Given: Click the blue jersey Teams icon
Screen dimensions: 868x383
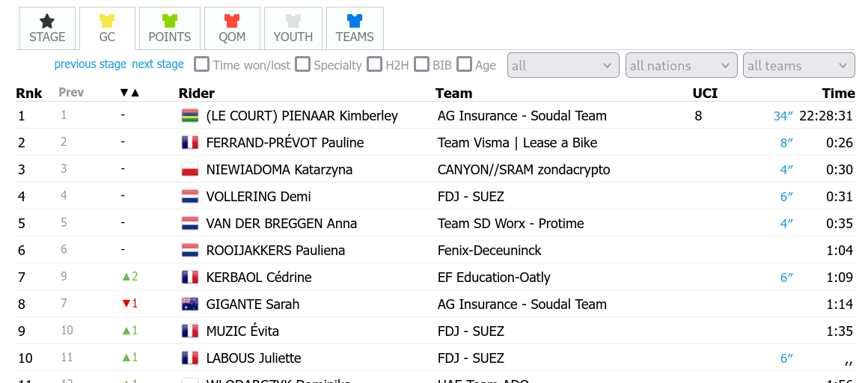Looking at the screenshot, I should pyautogui.click(x=354, y=21).
